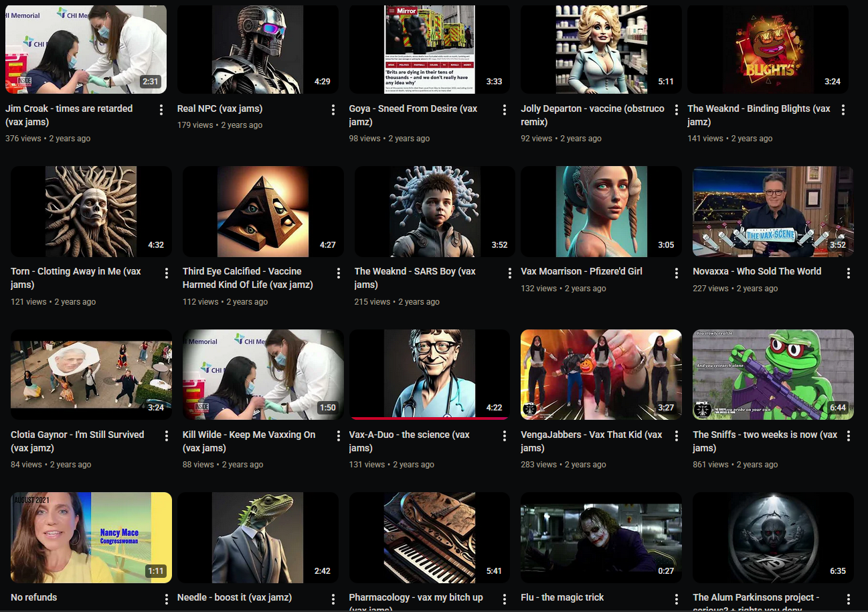Image resolution: width=868 pixels, height=612 pixels.
Task: Play the Clotia Gaynor street dance thumbnail
Action: (91, 375)
